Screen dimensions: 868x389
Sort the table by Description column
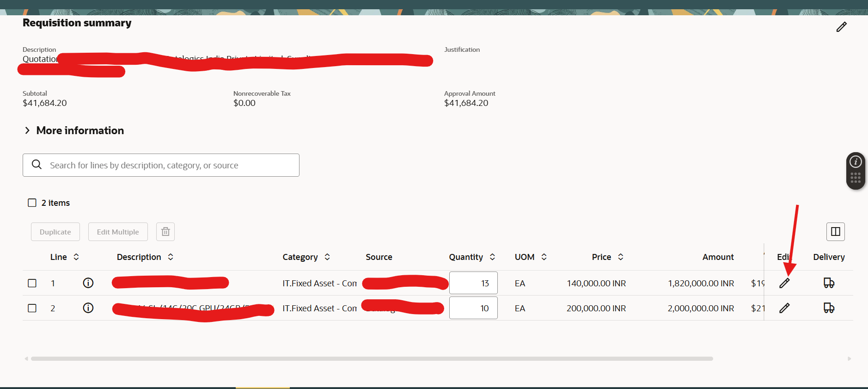[x=171, y=257]
